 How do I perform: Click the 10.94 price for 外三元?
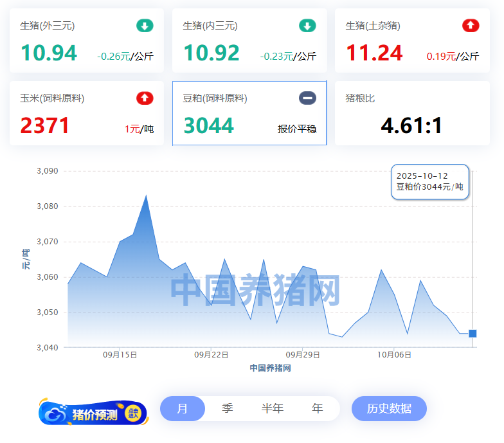click(49, 53)
